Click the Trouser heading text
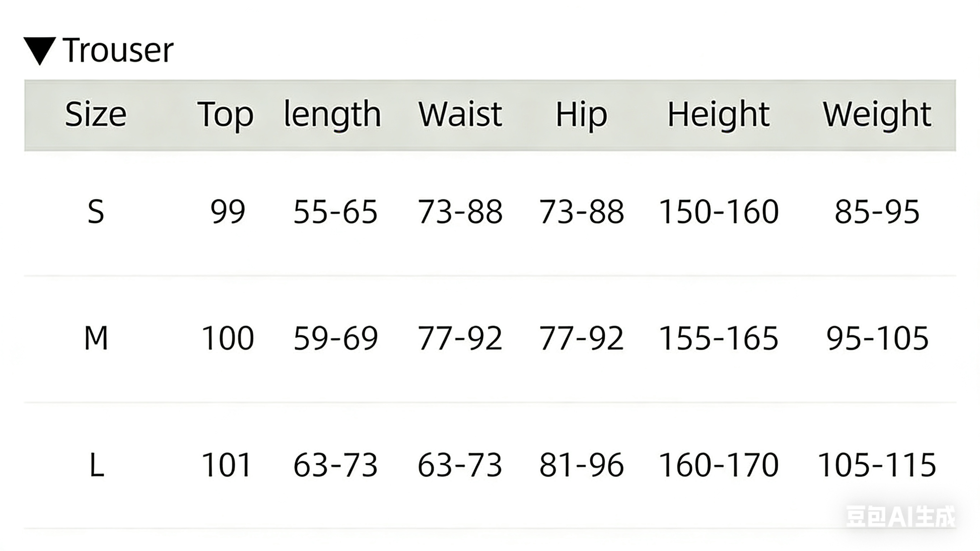The width and height of the screenshot is (980, 551). [118, 50]
